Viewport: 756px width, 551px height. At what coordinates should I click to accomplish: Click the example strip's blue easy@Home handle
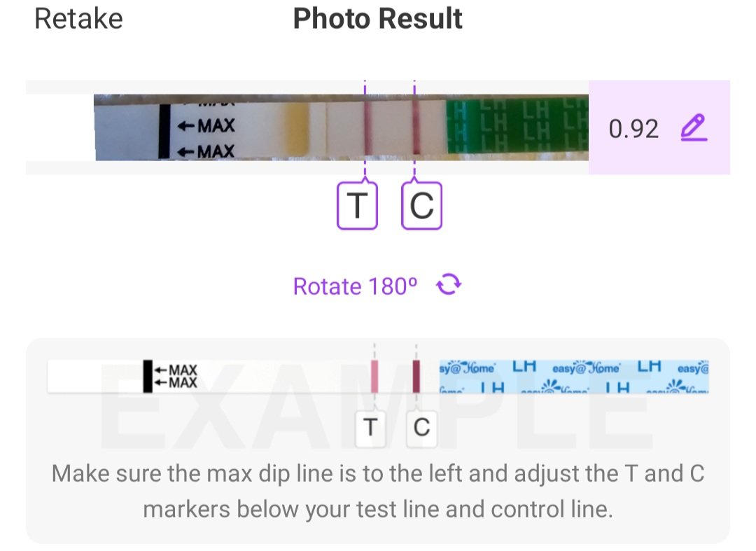click(x=574, y=376)
